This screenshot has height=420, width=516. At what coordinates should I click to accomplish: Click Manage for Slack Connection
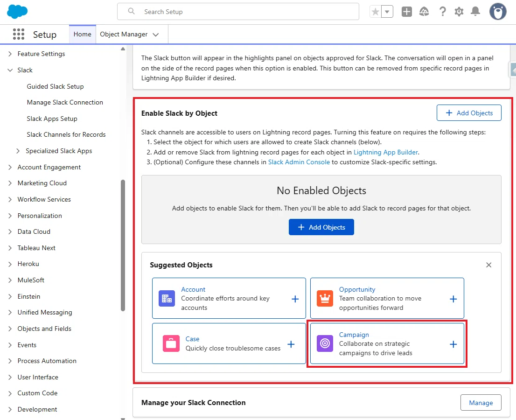click(x=481, y=403)
